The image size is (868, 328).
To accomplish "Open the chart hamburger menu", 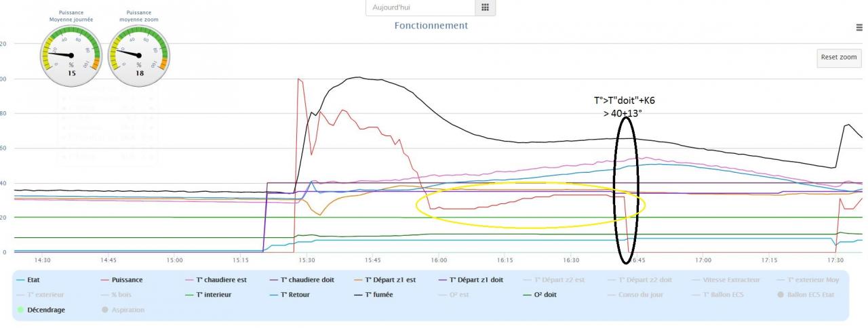I will pyautogui.click(x=860, y=28).
